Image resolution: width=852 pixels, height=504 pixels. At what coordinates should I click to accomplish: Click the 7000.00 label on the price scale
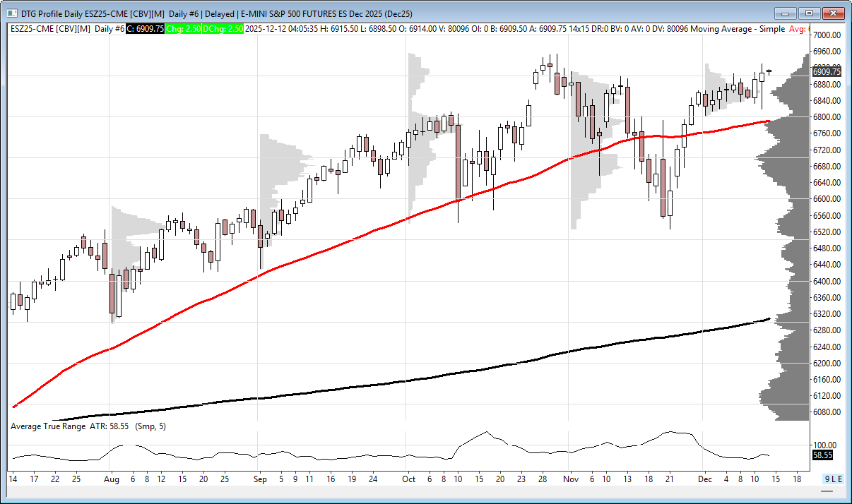tap(826, 35)
